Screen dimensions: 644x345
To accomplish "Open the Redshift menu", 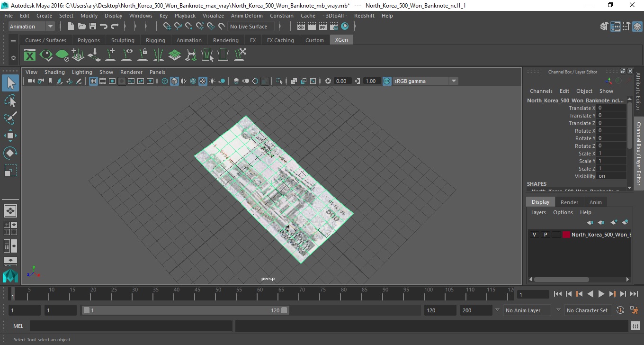I will pyautogui.click(x=364, y=16).
